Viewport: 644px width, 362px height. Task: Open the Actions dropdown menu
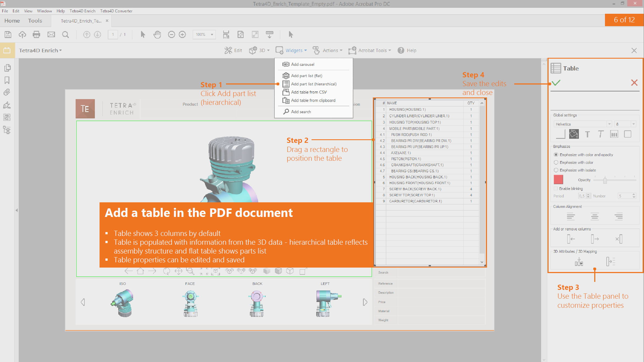[x=327, y=50]
